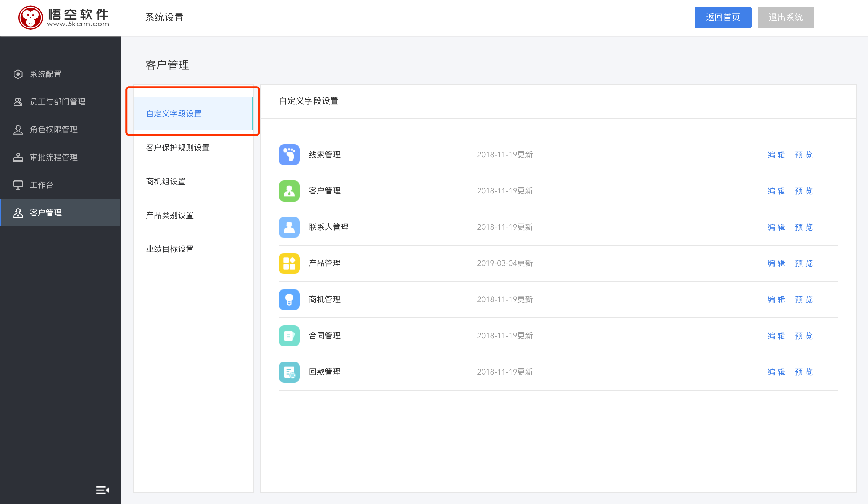The height and width of the screenshot is (504, 868).
Task: Click the 商机管理 lightbulb icon
Action: click(x=289, y=300)
